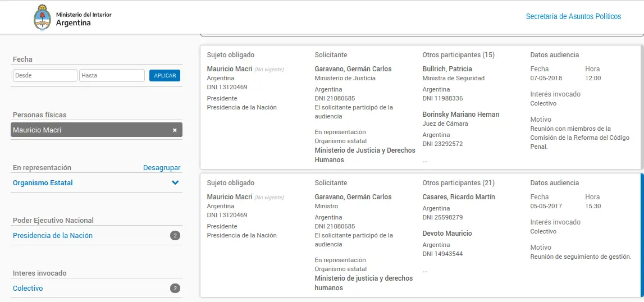Open the Ministerio del Interior Argentina title
644x302 pixels.
(x=84, y=19)
